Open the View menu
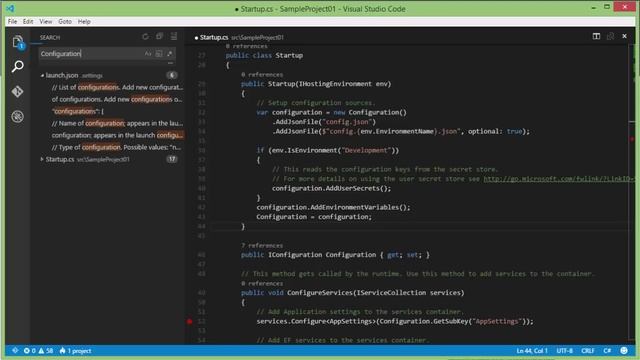640x360 pixels. coord(46,21)
